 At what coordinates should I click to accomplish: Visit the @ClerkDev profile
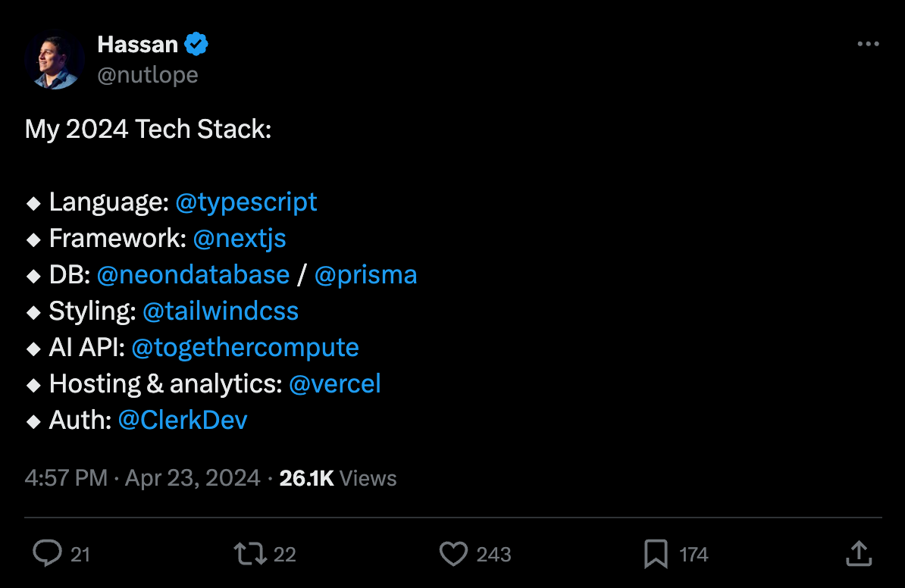pos(183,420)
